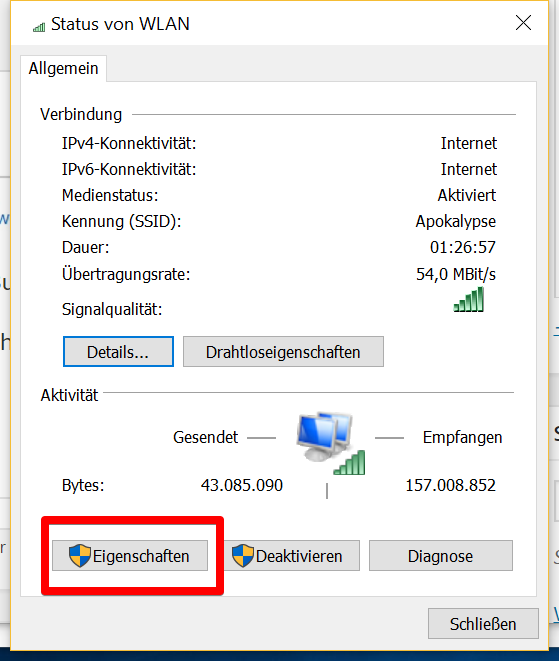Click the Signalqualität signal bars icon
Screen dimensions: 559x661
click(469, 299)
